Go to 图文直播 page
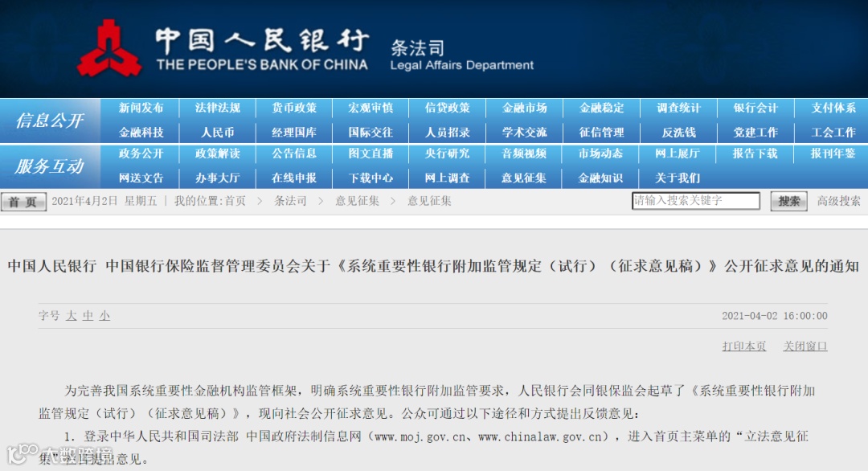This screenshot has width=868, height=471. pos(371,154)
